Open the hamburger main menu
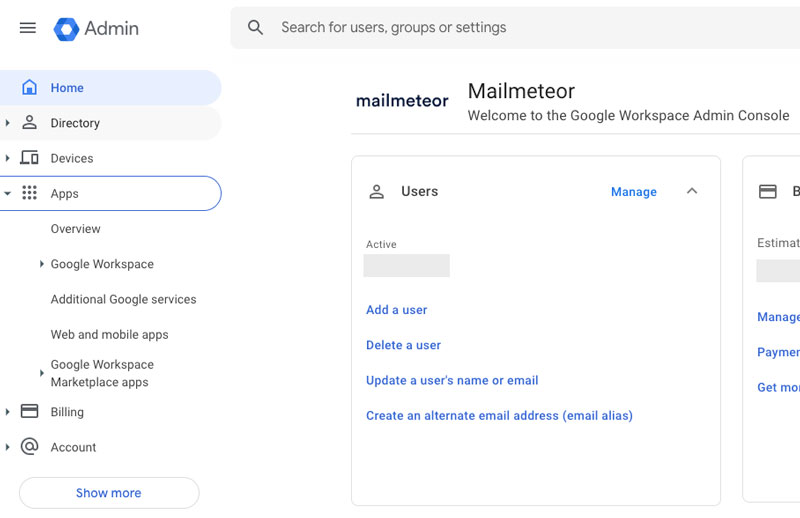This screenshot has width=800, height=518. (x=28, y=28)
